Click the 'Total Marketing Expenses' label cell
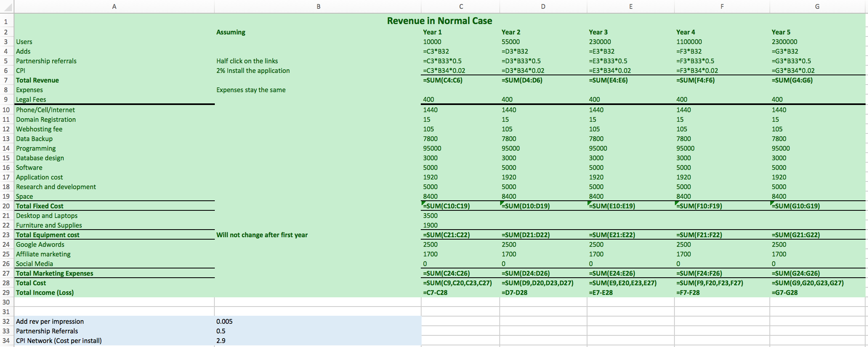The width and height of the screenshot is (868, 347). (x=55, y=273)
